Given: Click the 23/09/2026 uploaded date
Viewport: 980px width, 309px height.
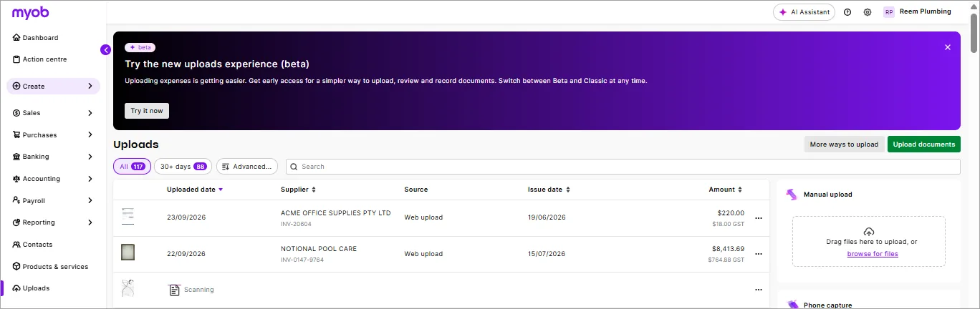Looking at the screenshot, I should tap(186, 217).
